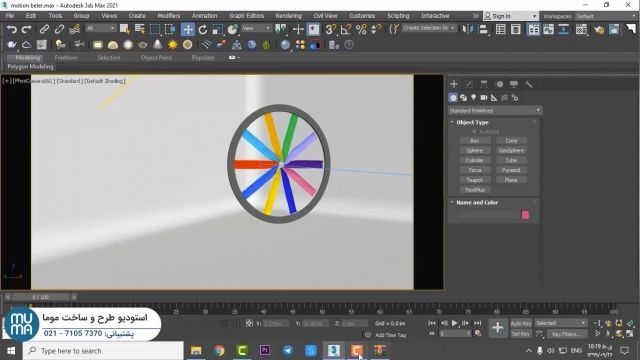Create a Teapot primitive
Viewport: 640px width, 360px height.
click(x=475, y=180)
